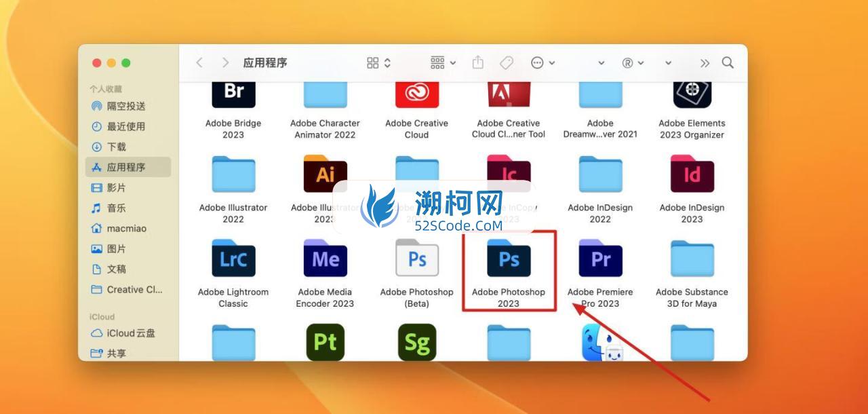The height and width of the screenshot is (414, 868).
Task: Open Adobe Illustrator 2022 folder
Action: click(233, 174)
